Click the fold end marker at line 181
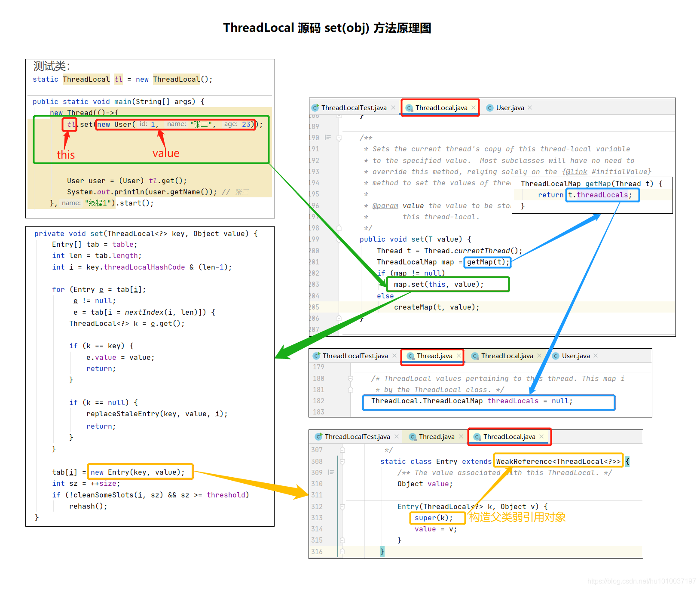Screen dimensions: 700x589 (351, 390)
